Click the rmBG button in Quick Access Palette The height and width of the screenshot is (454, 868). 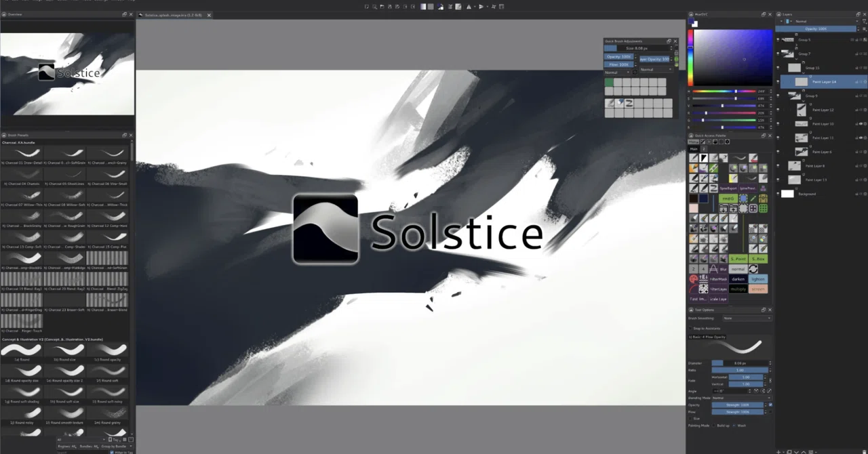click(728, 199)
